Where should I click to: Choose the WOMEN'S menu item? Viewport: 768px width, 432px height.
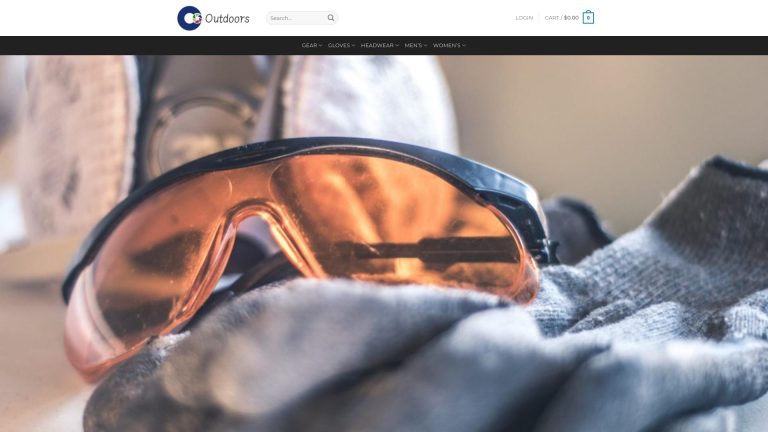446,45
